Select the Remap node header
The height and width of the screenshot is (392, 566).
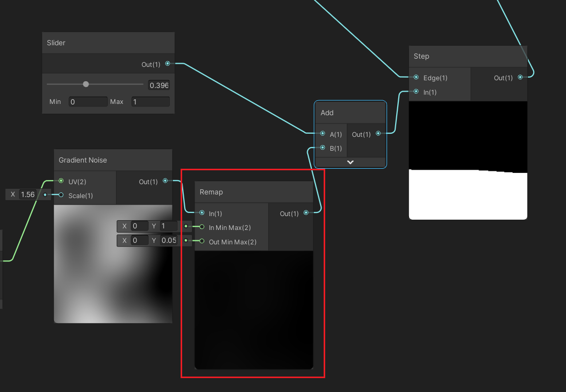tap(254, 192)
